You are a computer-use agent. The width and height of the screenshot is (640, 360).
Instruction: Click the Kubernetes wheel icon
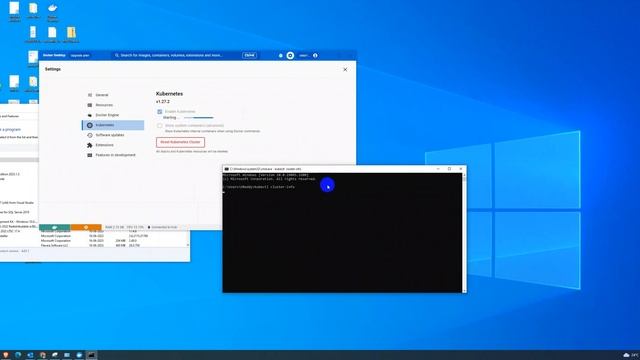pyautogui.click(x=90, y=125)
